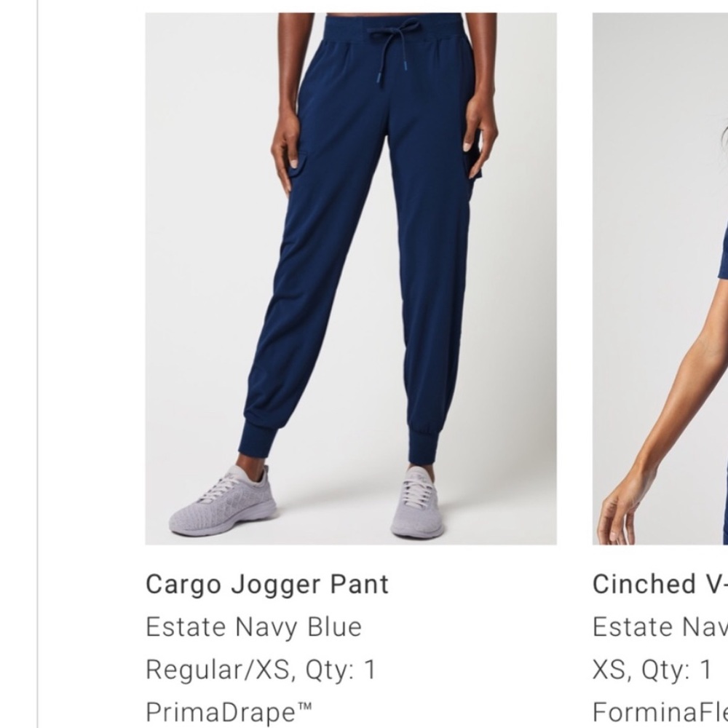
Task: Click the truncated Estate Nav color text
Action: click(x=660, y=627)
